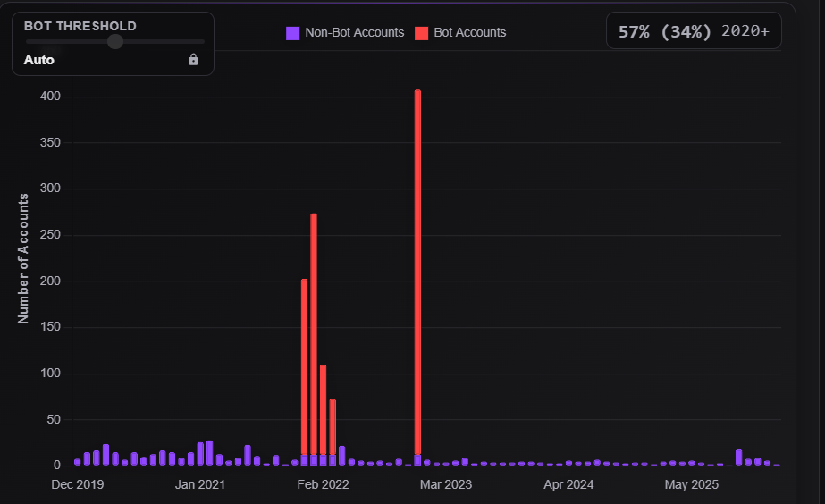Toggle Bot Accounts legend red swatch

pyautogui.click(x=422, y=33)
